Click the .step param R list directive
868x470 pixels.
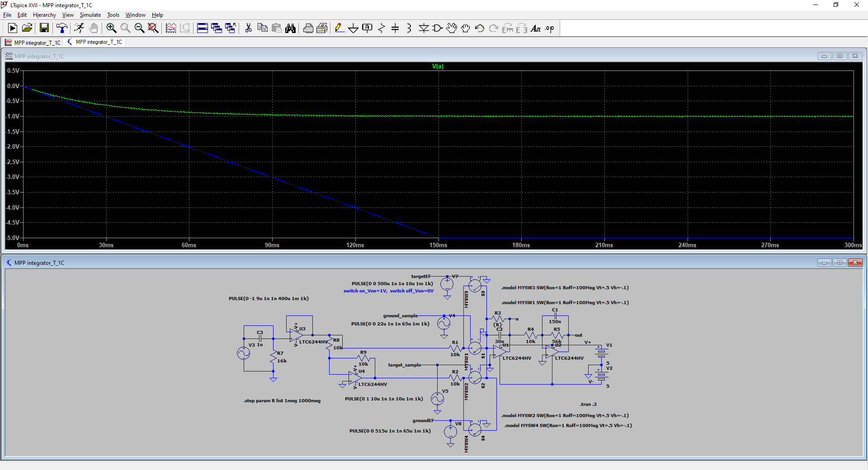click(x=282, y=401)
